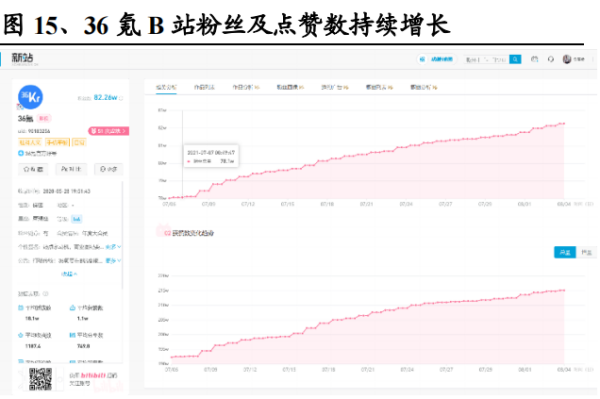Click the third orange tag under the uid
This screenshot has height=399, width=600.
(x=79, y=143)
